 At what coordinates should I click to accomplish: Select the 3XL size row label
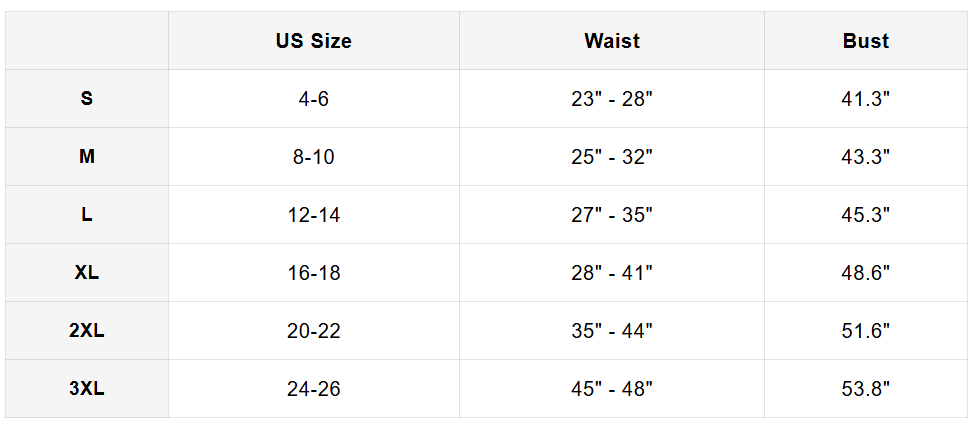pos(87,389)
